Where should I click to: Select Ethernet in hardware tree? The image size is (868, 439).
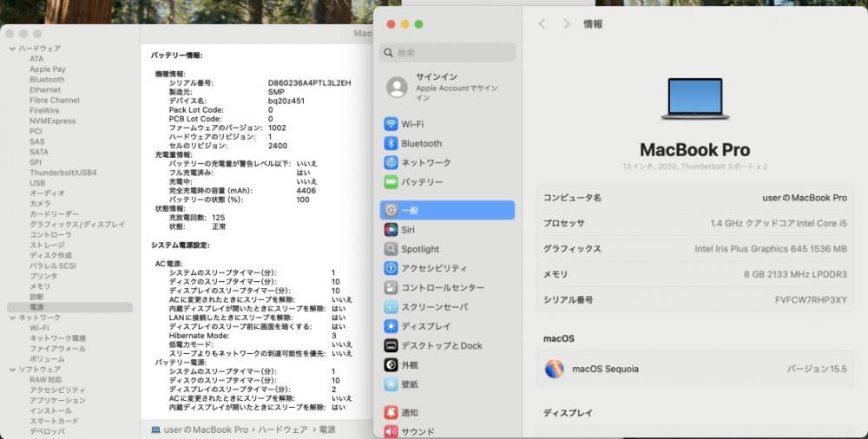click(x=45, y=89)
